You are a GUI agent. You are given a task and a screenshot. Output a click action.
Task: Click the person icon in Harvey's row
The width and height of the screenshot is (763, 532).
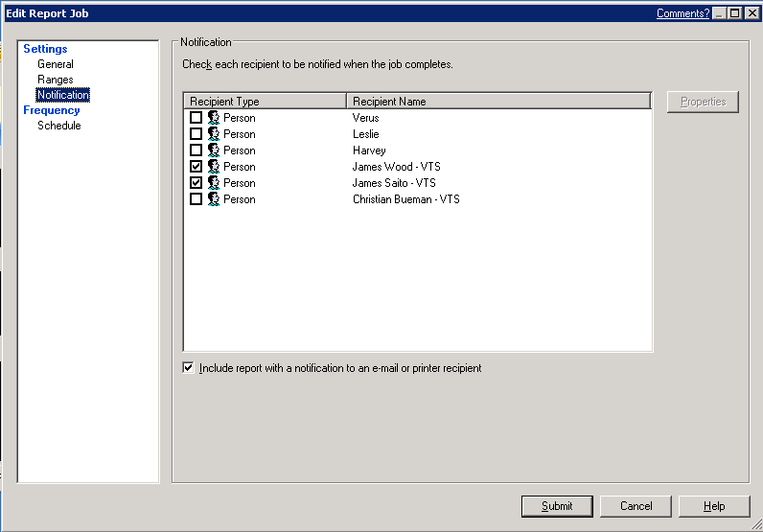click(214, 150)
